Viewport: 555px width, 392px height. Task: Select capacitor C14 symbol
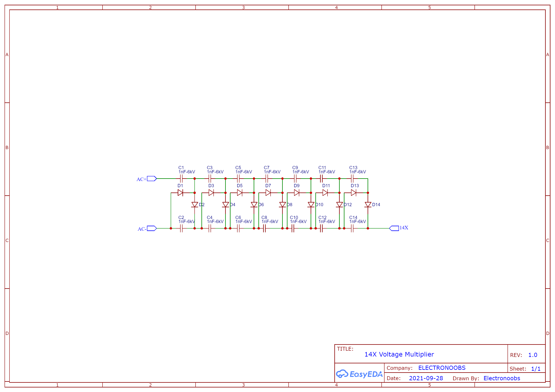click(352, 228)
